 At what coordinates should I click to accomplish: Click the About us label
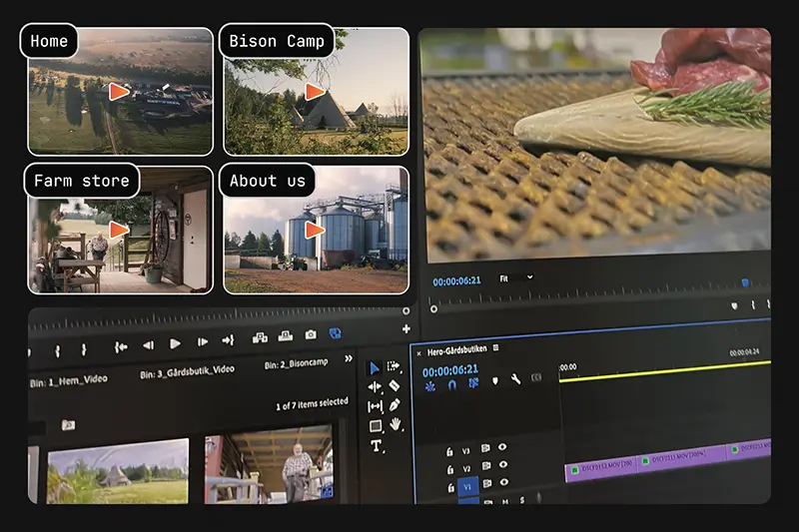point(267,181)
